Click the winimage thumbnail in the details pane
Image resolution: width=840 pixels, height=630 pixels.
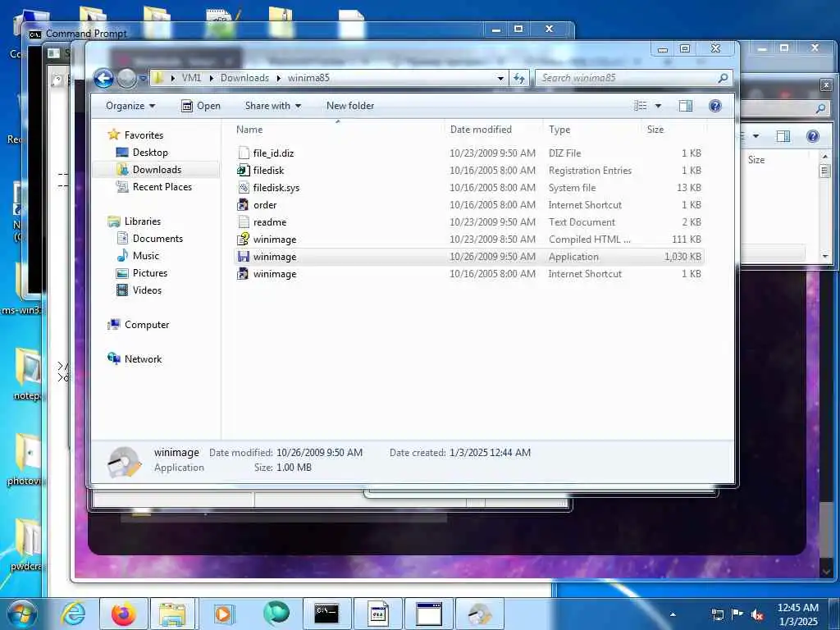click(124, 461)
